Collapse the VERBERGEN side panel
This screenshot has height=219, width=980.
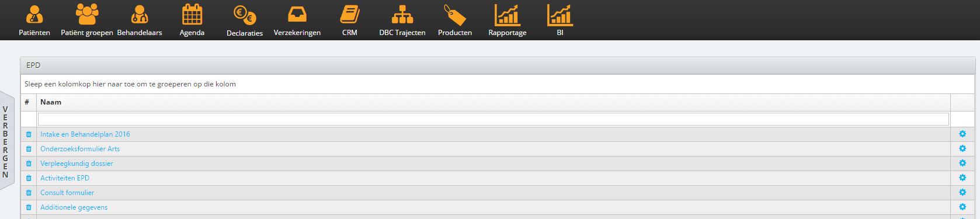6,141
